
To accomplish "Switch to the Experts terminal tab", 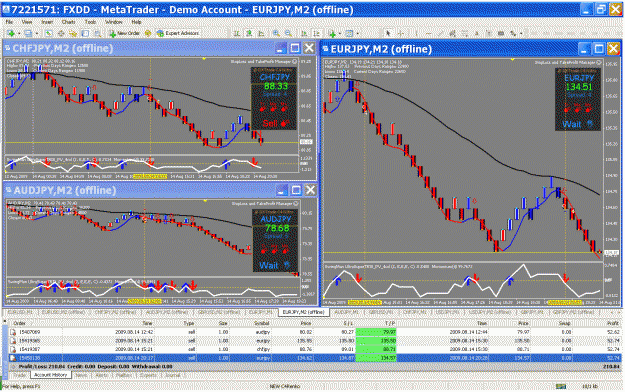I will 148,375.
